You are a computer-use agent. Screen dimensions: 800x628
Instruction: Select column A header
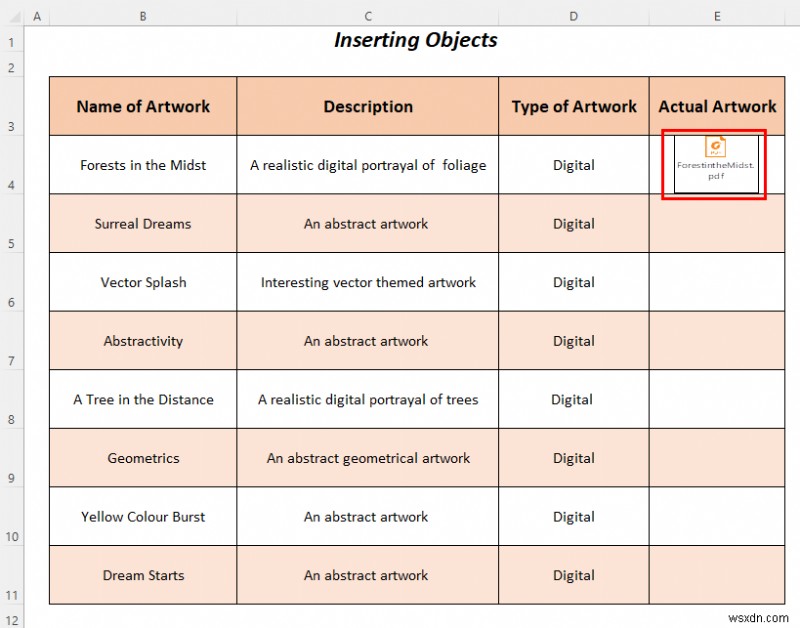pos(37,17)
